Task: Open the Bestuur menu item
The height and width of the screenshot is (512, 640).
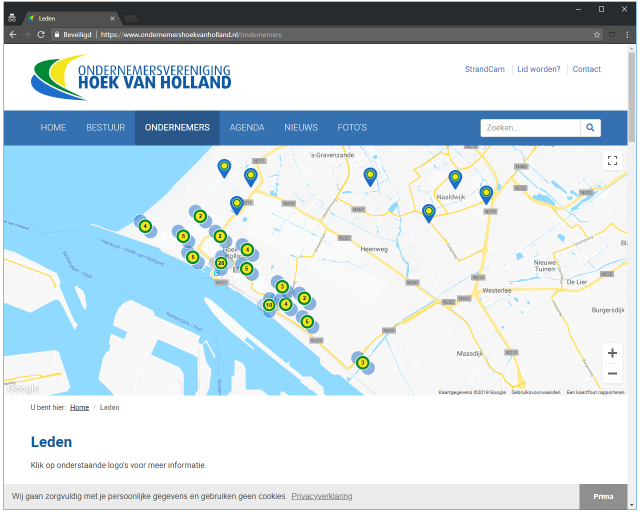Action: pos(105,128)
